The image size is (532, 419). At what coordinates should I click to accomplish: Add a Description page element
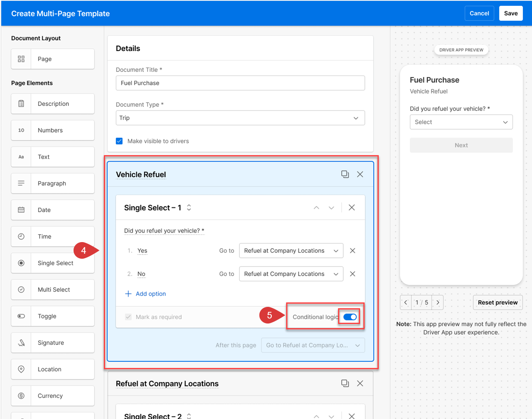point(53,104)
